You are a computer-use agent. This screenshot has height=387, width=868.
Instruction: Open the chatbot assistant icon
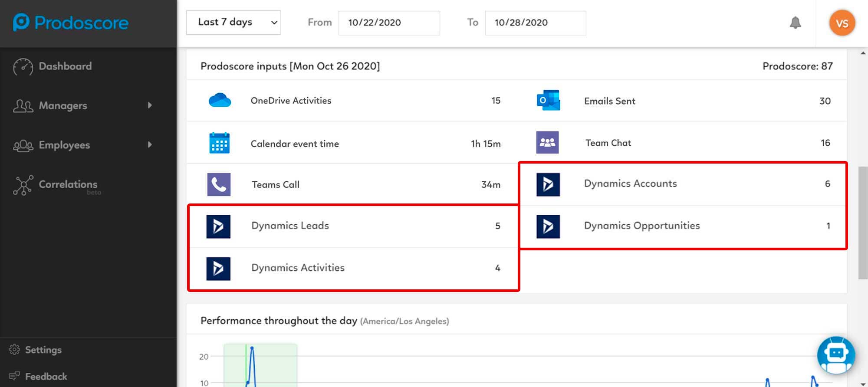(x=836, y=355)
